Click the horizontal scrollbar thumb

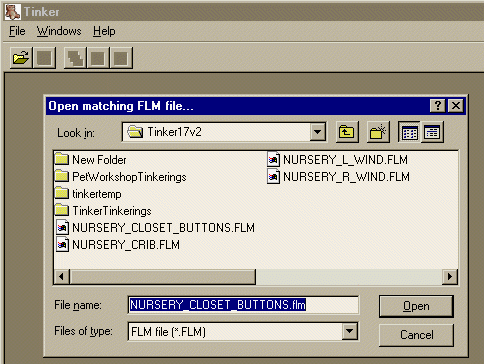click(163, 276)
